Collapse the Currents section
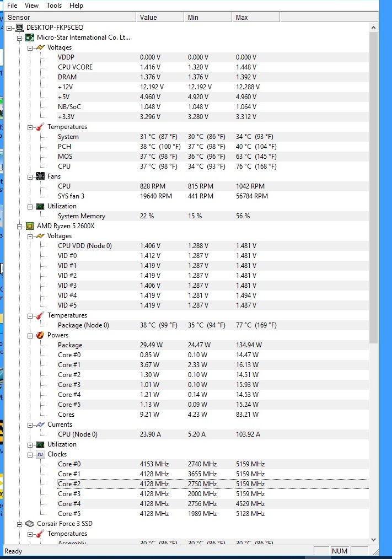Image resolution: width=392 pixels, height=559 pixels. (x=30, y=425)
